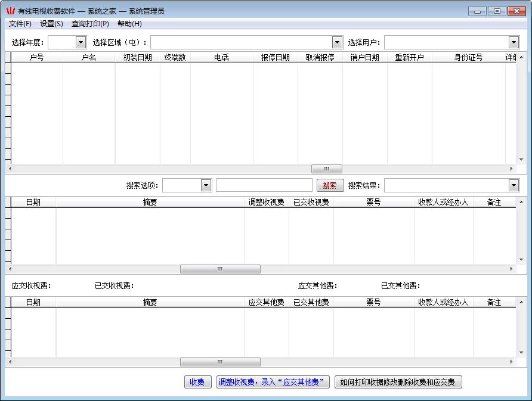Click the 销户日期 column header
Image resolution: width=532 pixels, height=401 pixels.
point(365,57)
